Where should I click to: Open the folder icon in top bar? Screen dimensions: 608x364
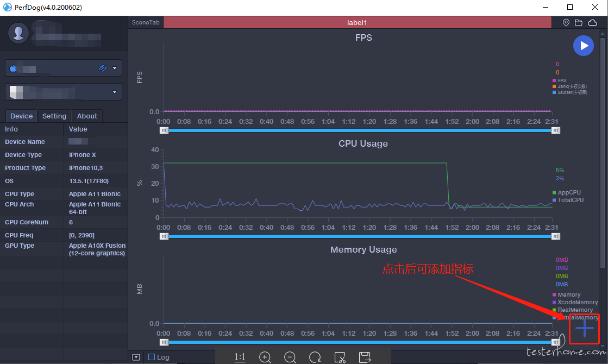pos(579,23)
